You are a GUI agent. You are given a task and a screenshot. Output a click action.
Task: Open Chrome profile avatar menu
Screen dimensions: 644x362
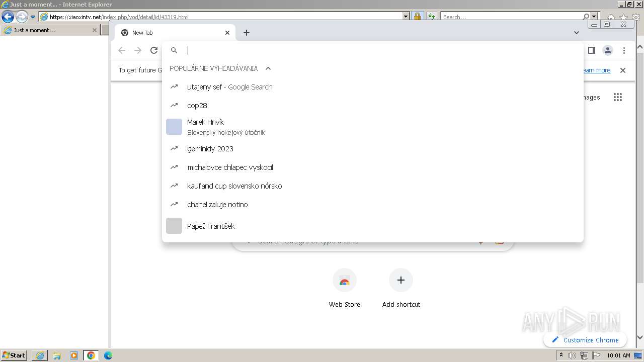coord(608,50)
